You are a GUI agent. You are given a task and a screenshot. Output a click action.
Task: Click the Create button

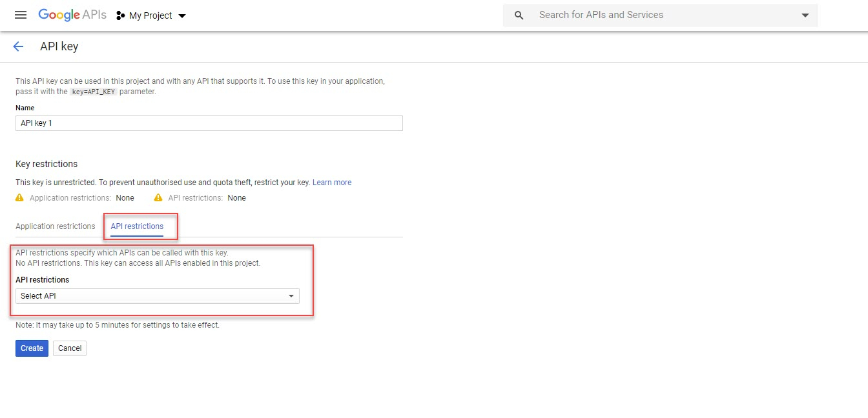tap(32, 348)
